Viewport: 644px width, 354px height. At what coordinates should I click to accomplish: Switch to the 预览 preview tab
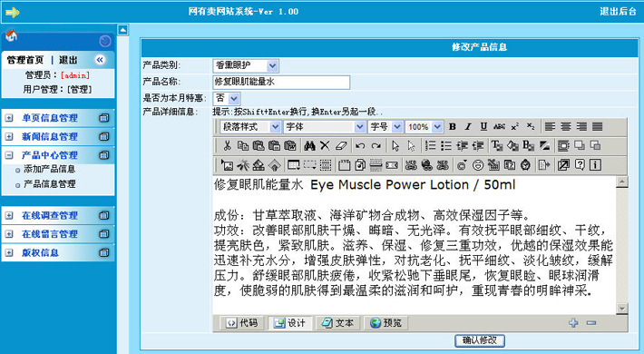click(385, 323)
